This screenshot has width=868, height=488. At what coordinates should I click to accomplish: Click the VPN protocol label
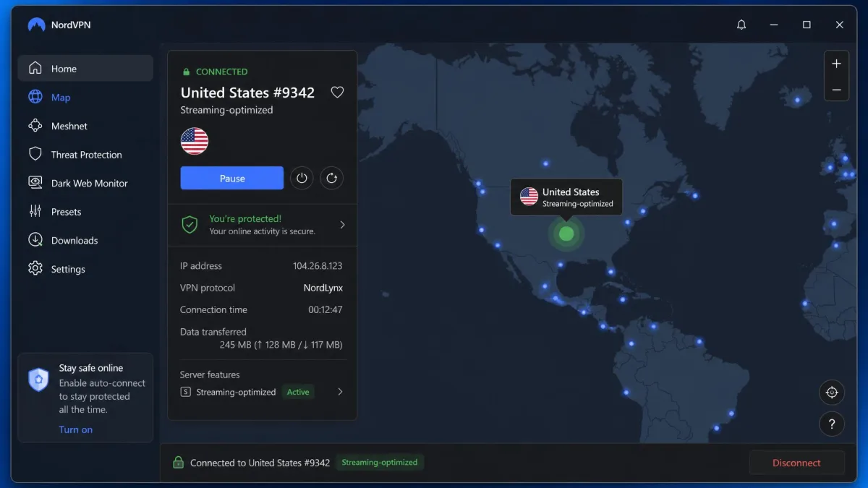click(x=208, y=288)
